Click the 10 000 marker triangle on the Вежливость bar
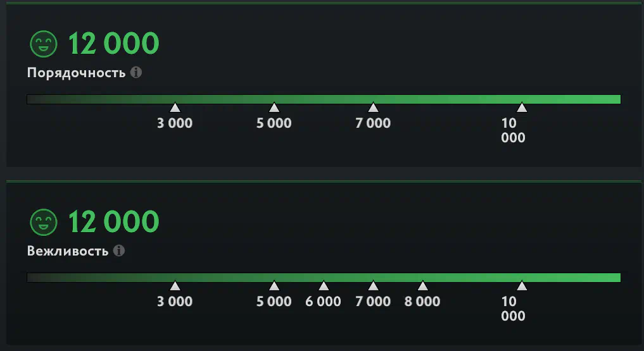This screenshot has width=644, height=351. point(521,286)
